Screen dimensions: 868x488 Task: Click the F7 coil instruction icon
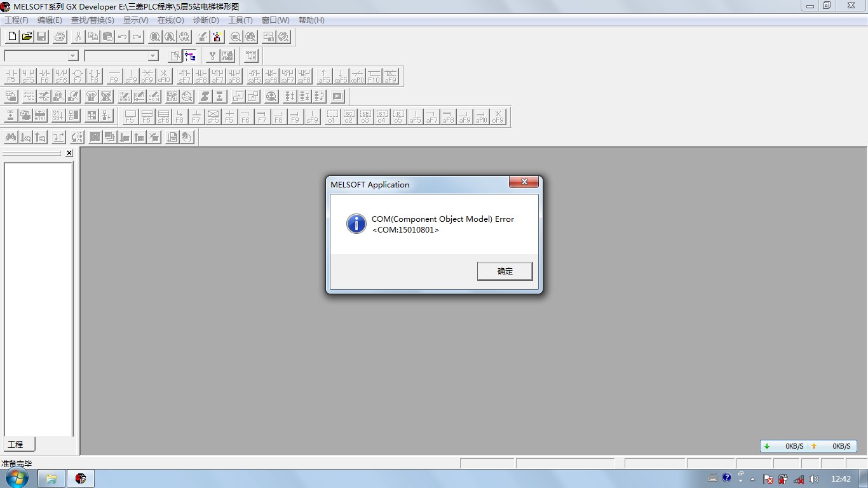point(78,76)
